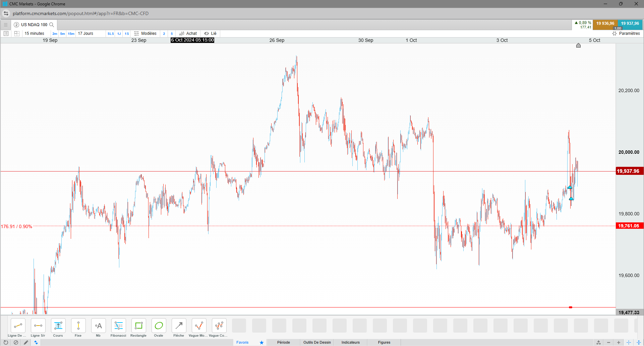Search instrument with the magnifier icon
The height and width of the screenshot is (346, 644).
pos(52,25)
